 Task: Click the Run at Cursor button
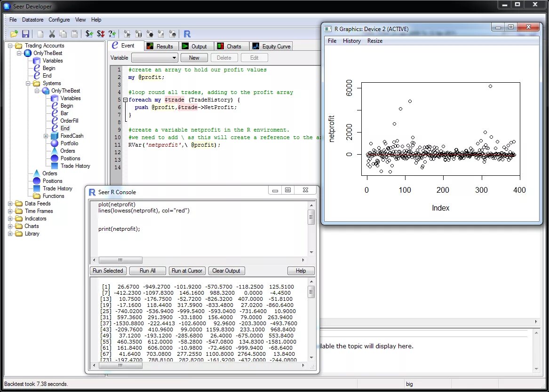(x=187, y=271)
